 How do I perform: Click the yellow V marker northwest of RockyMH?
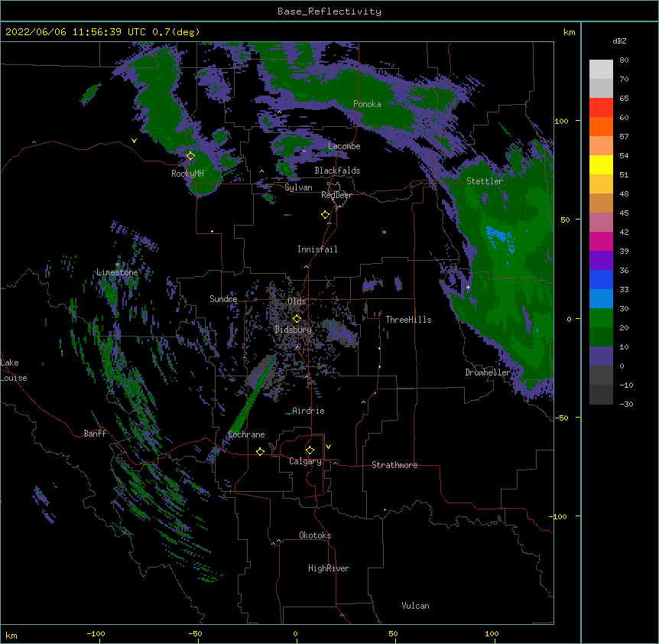[134, 141]
